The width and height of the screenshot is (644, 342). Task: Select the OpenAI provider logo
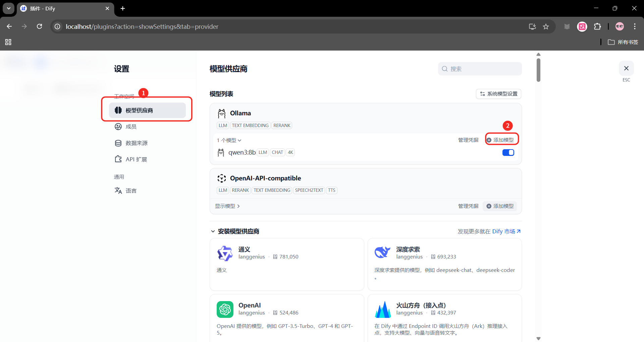225,309
